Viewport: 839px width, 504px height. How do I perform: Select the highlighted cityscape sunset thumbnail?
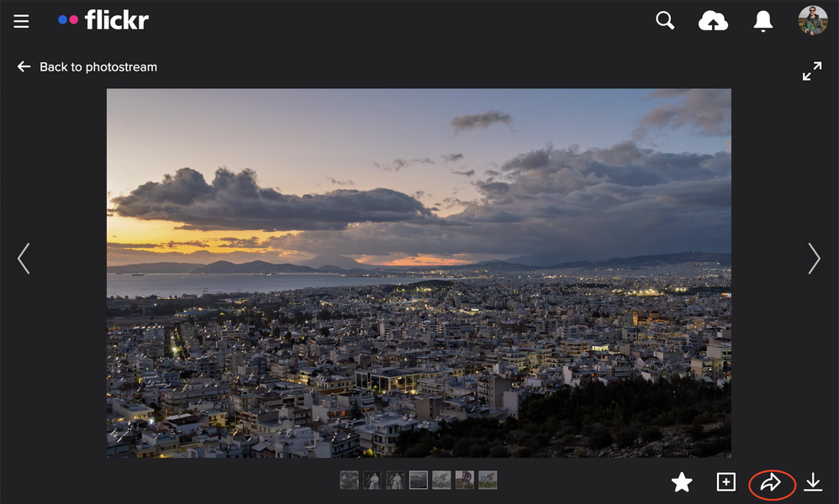pos(418,480)
